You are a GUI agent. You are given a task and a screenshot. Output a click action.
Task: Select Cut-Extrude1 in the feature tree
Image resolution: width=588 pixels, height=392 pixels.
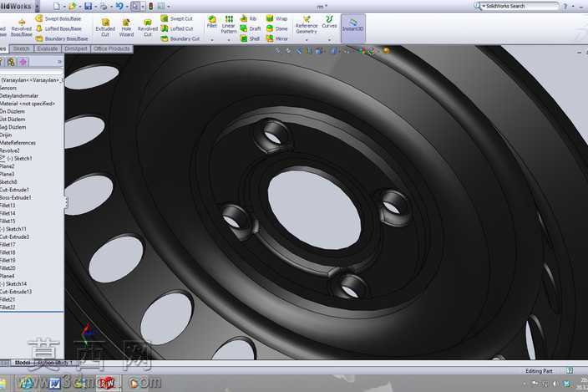pos(14,190)
